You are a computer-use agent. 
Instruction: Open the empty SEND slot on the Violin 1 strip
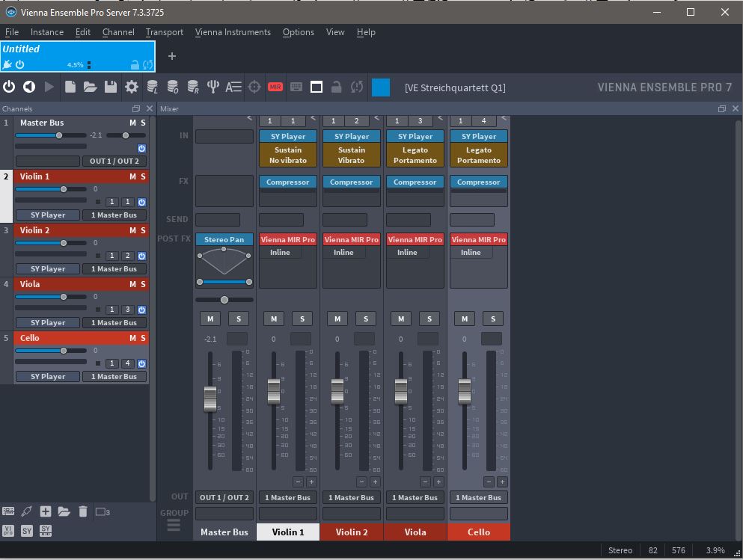coord(281,220)
